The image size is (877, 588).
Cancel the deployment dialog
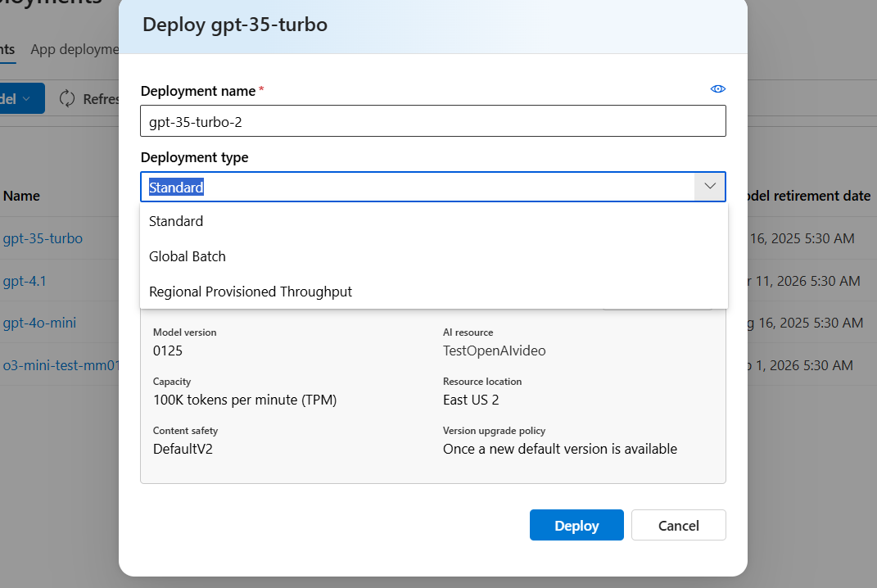679,525
